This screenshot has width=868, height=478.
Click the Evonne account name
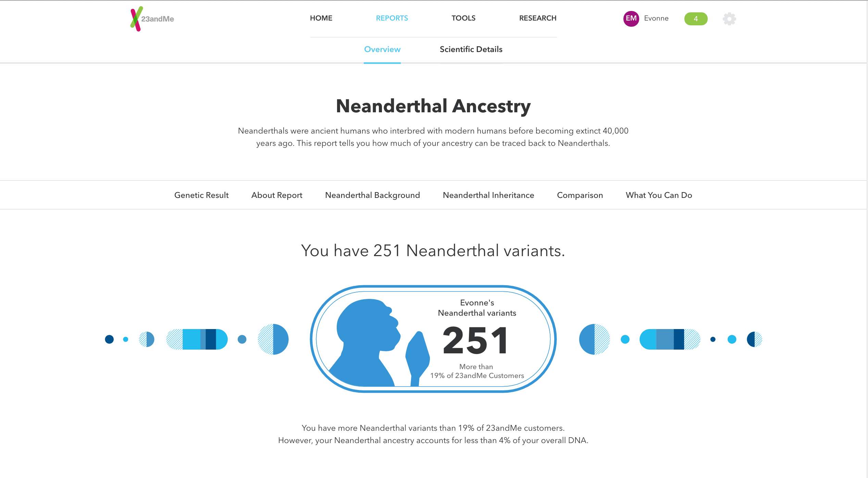(656, 18)
